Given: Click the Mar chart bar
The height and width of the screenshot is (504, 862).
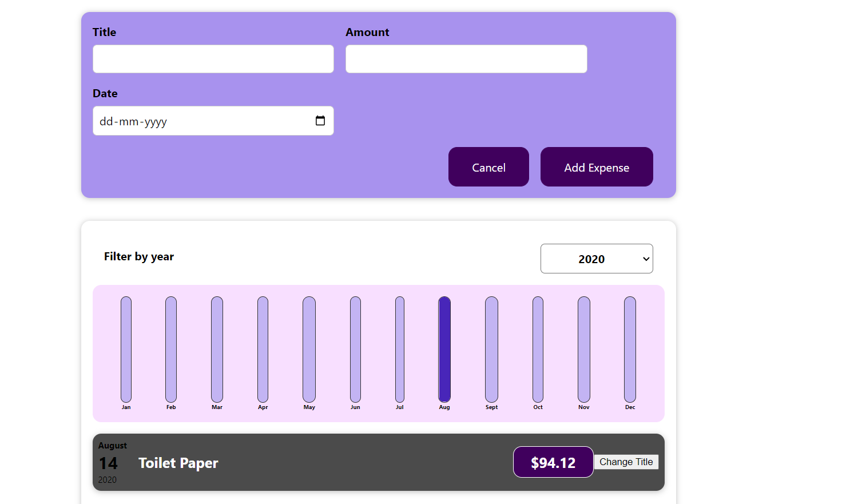Looking at the screenshot, I should click(x=217, y=350).
